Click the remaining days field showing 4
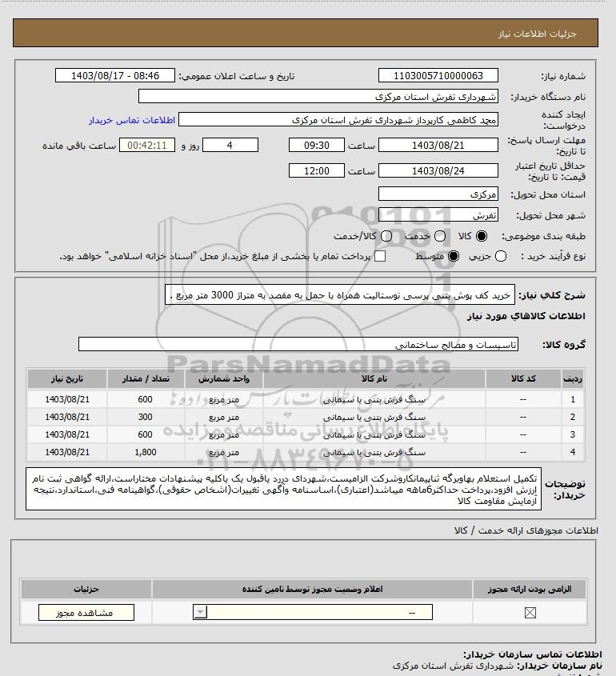616x676 pixels. pyautogui.click(x=230, y=146)
